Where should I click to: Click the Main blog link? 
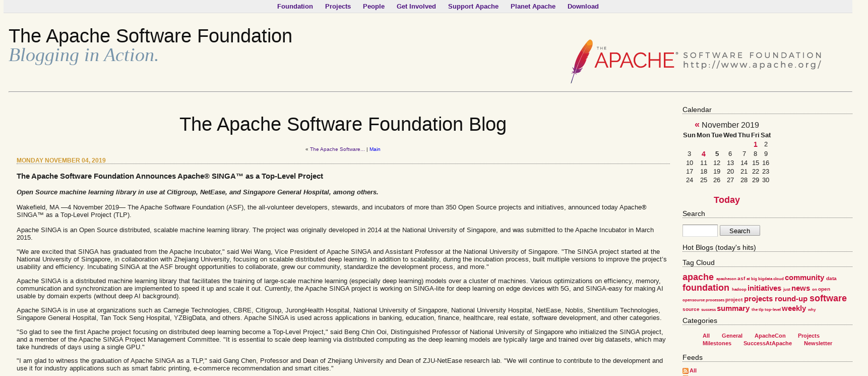(375, 149)
